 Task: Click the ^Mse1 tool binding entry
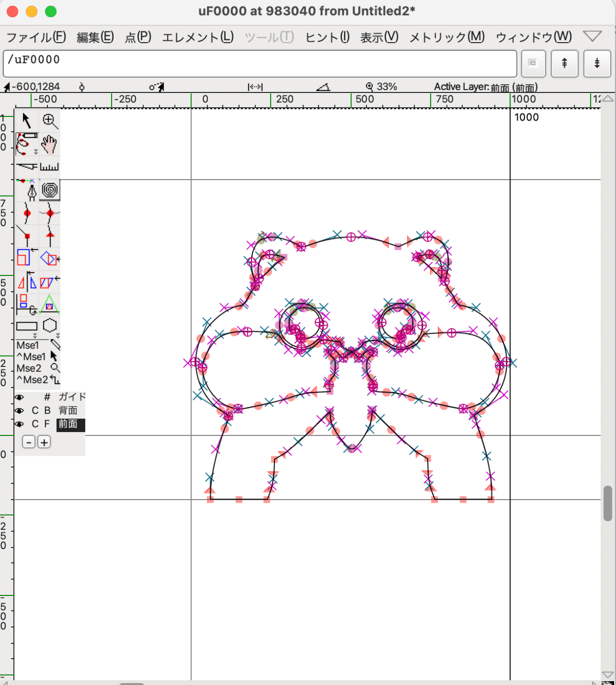[38, 357]
